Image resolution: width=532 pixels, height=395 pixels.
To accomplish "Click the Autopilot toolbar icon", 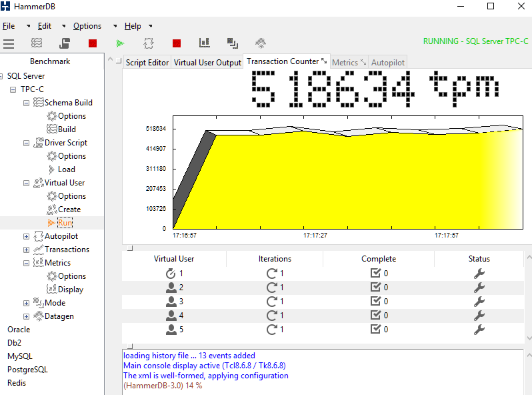I will point(149,43).
